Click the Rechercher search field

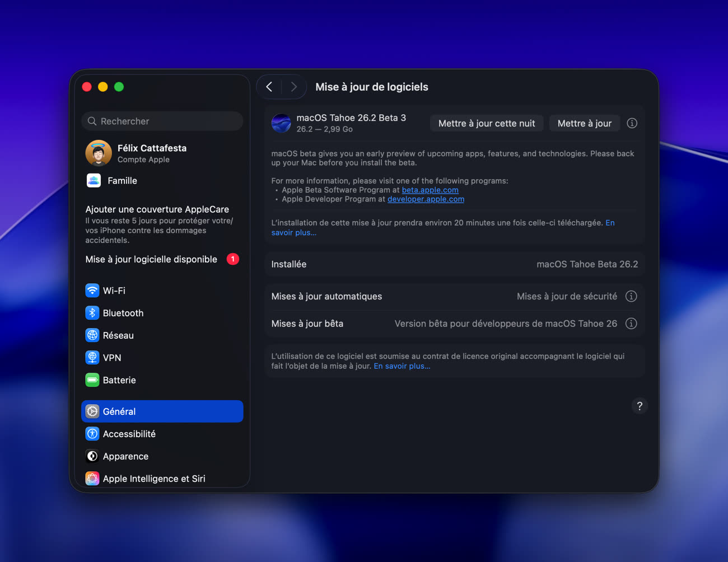pos(162,121)
